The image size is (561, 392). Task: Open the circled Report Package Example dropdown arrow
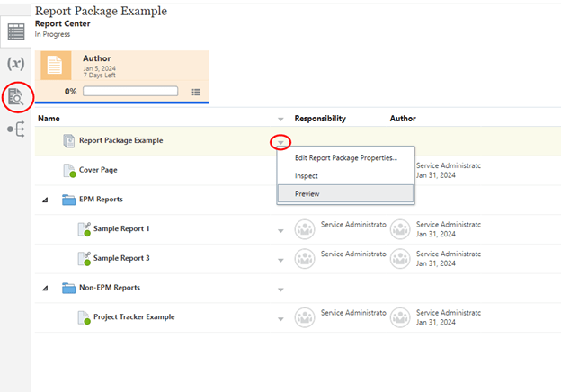click(281, 142)
